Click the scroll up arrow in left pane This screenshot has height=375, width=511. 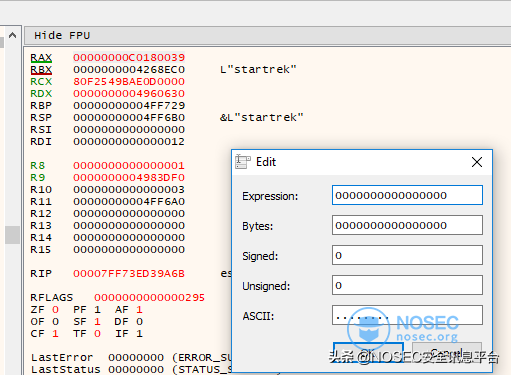[12, 35]
